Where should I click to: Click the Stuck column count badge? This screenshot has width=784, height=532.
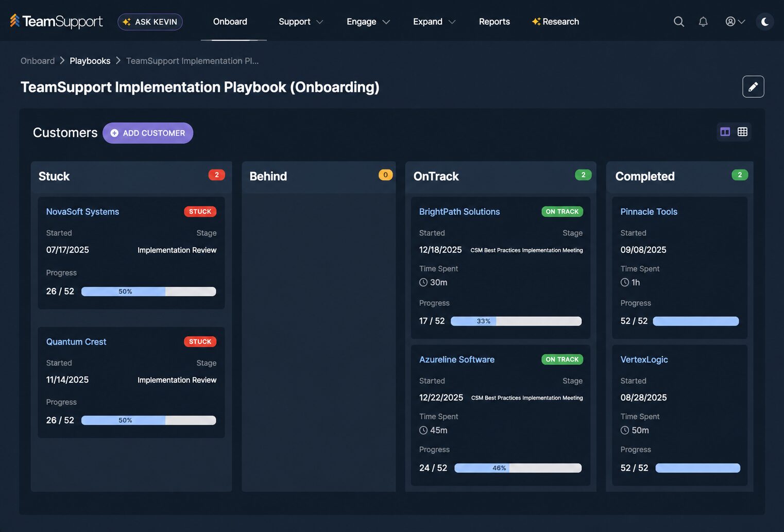click(217, 175)
